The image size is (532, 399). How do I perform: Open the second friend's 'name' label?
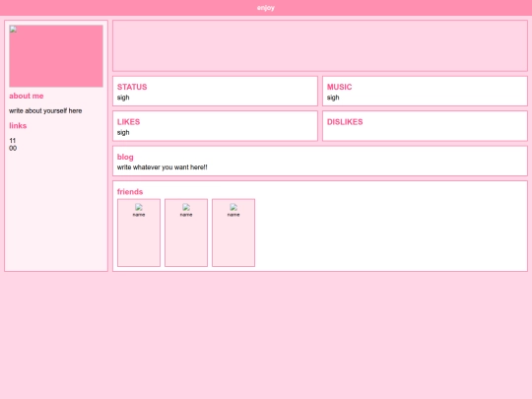[186, 215]
